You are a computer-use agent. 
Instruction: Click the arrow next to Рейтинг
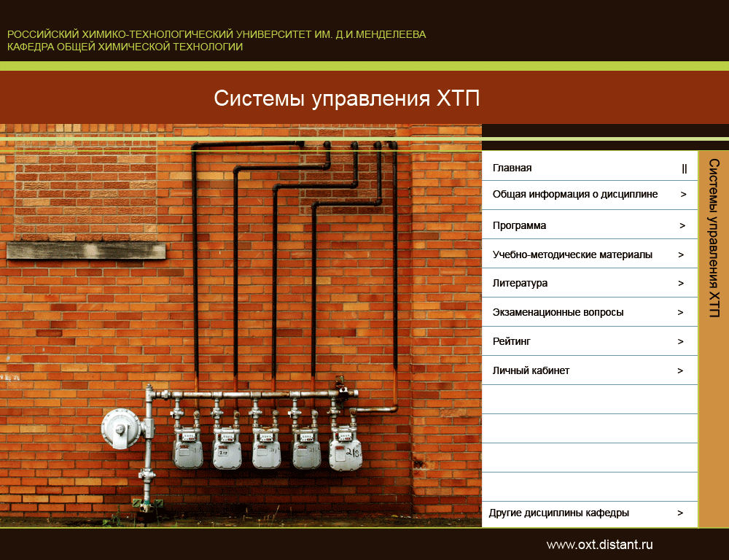[681, 341]
